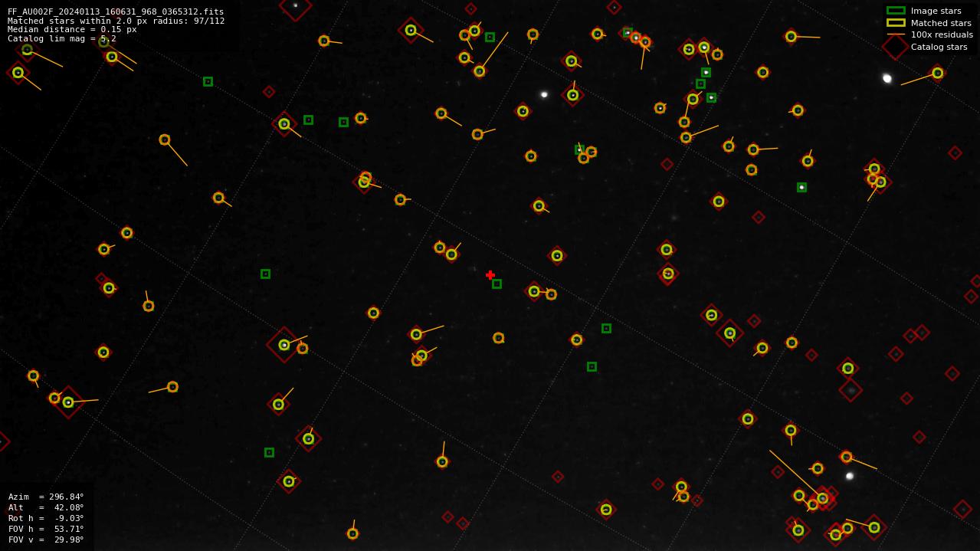Select the FITS file name text
The image size is (980, 551).
[116, 11]
